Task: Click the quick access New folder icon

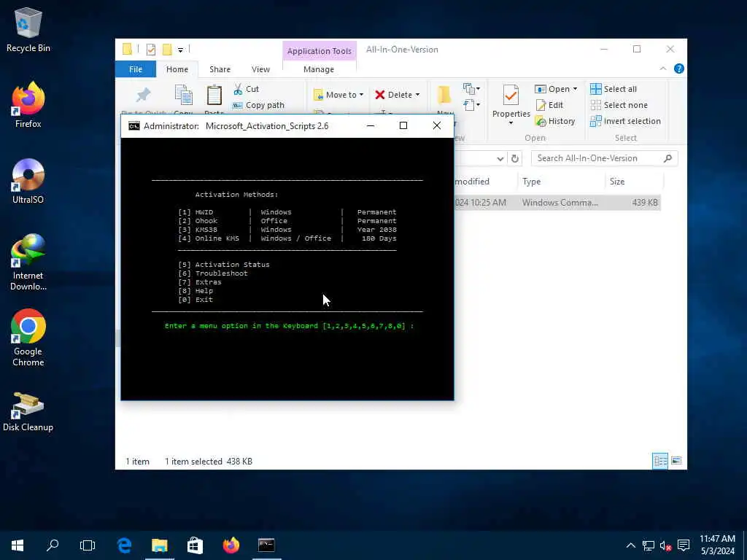Action: (167, 50)
